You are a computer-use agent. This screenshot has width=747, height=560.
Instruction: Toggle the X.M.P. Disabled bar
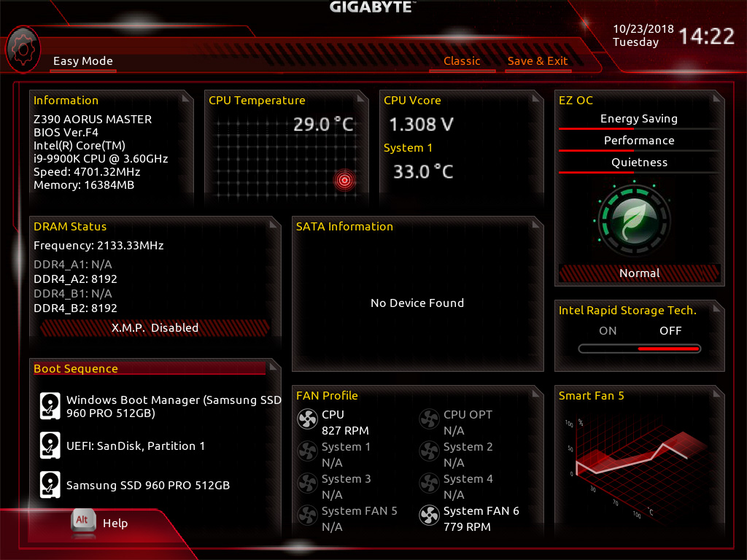155,327
